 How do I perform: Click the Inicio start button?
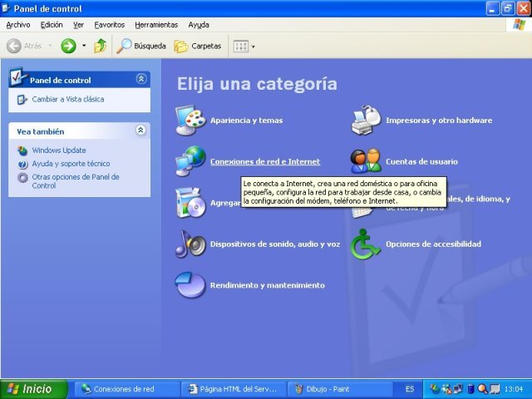tap(34, 389)
